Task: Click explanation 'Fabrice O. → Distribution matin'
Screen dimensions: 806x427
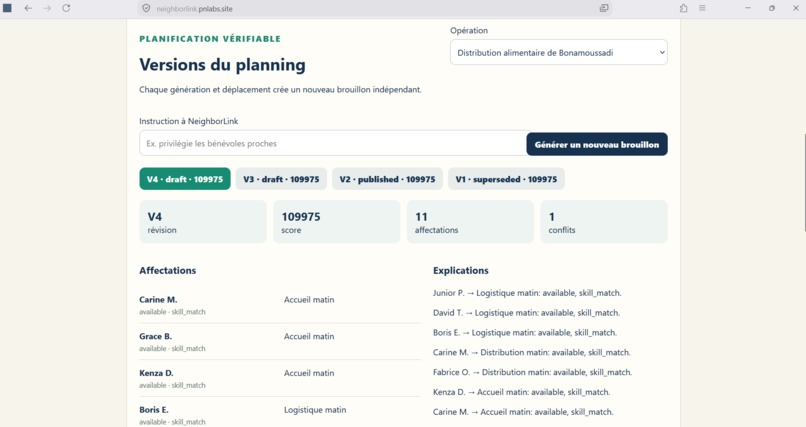Action: [x=533, y=373]
